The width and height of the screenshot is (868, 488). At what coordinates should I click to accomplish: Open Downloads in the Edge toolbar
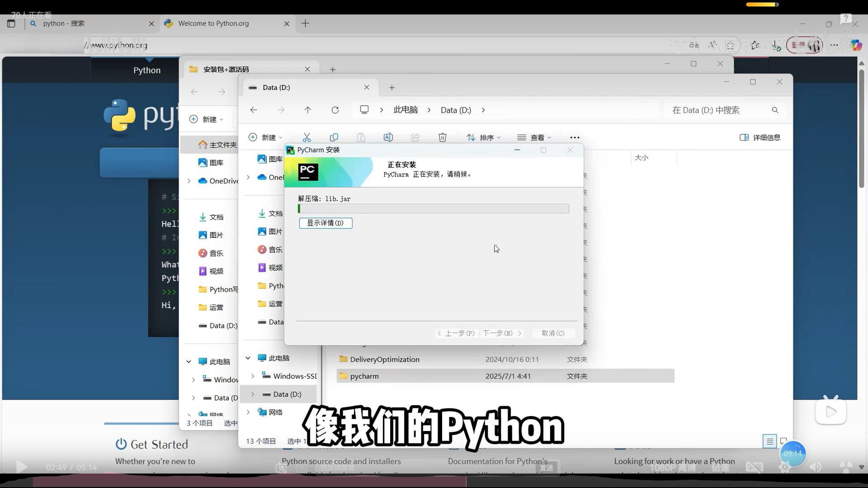tap(776, 45)
